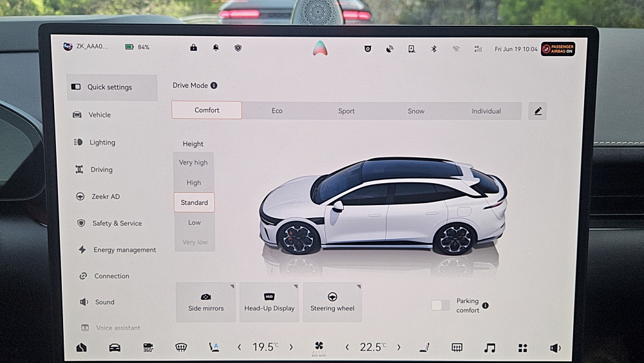Open Quick settings menu
Image resolution: width=644 pixels, height=363 pixels.
tap(111, 87)
